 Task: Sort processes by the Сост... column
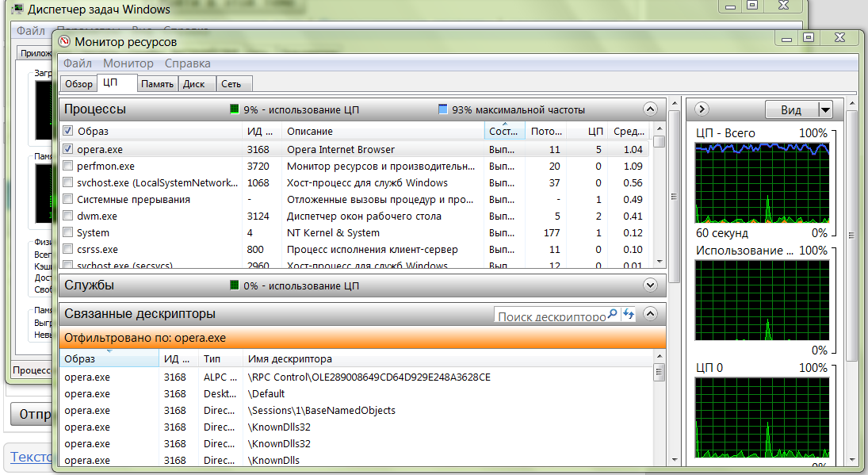(504, 131)
